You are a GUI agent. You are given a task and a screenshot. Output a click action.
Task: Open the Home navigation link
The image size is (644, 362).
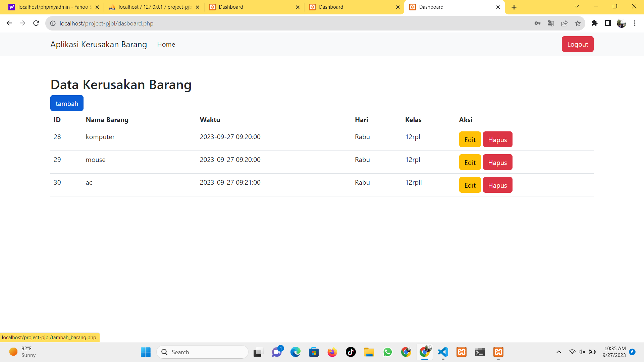166,44
